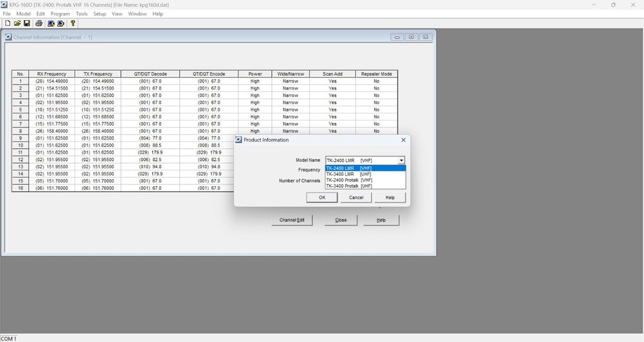Click Help in the Product Information dialog
Image resolution: width=644 pixels, height=342 pixels.
pyautogui.click(x=390, y=198)
